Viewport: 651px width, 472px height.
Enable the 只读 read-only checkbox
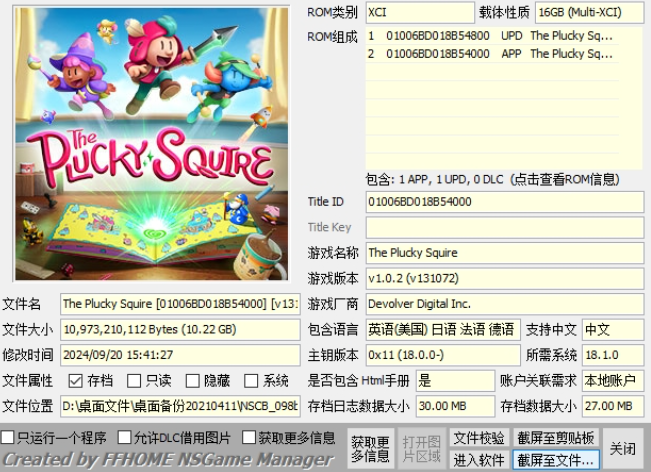134,381
